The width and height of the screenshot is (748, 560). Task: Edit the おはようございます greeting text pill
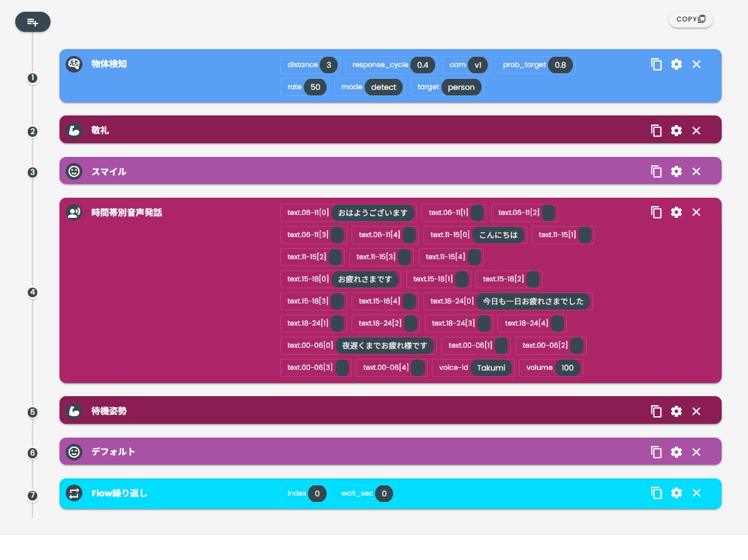pyautogui.click(x=374, y=213)
